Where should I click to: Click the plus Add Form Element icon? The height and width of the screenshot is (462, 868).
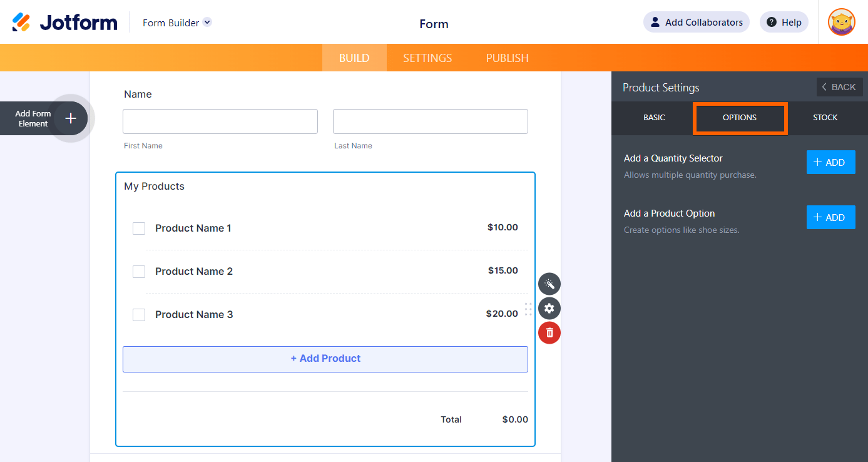[71, 118]
